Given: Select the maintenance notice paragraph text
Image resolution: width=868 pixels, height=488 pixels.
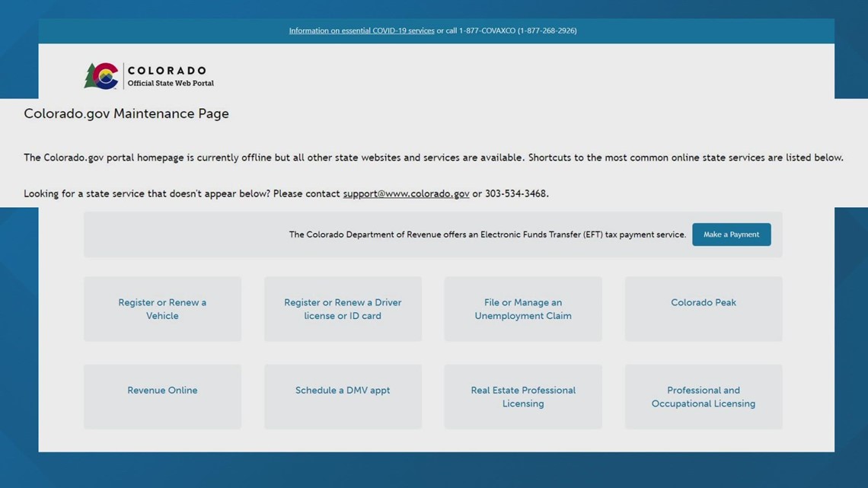Looking at the screenshot, I should 433,158.
